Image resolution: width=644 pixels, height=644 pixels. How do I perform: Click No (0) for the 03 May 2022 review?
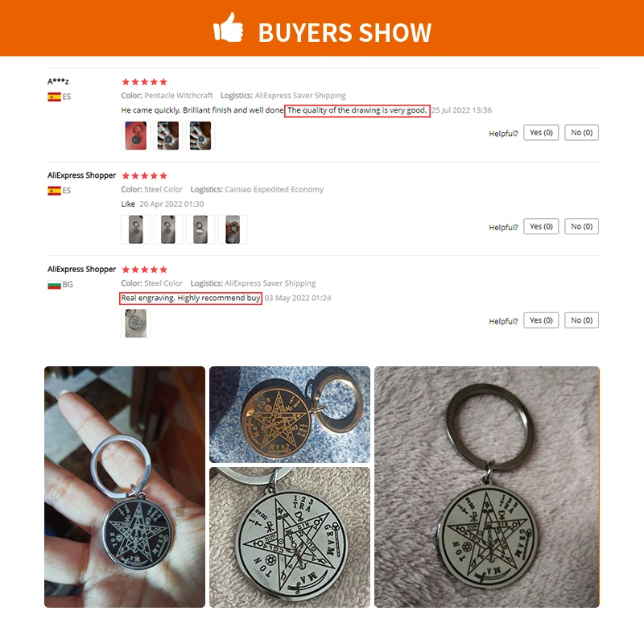point(581,320)
